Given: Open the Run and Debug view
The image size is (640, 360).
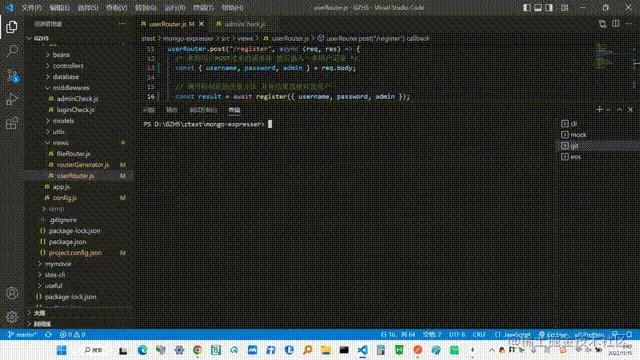Looking at the screenshot, I should (12, 99).
